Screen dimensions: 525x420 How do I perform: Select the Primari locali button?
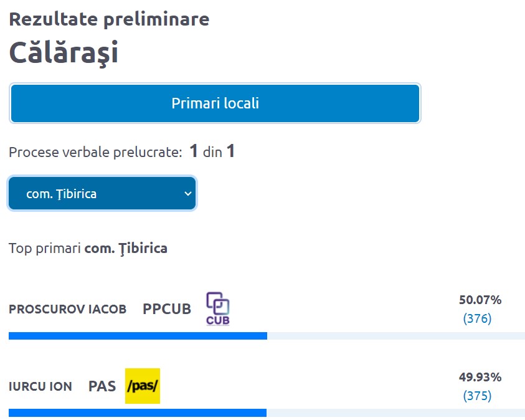click(215, 103)
